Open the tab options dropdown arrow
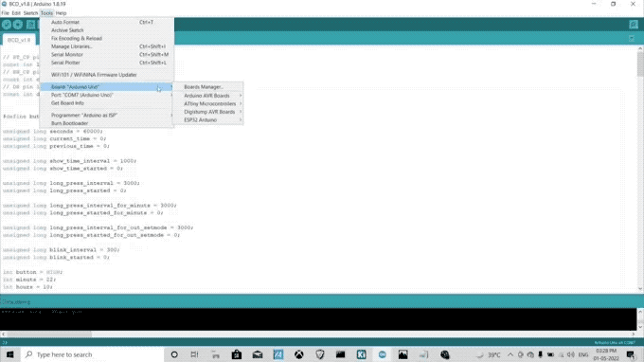644x362 pixels. [632, 39]
